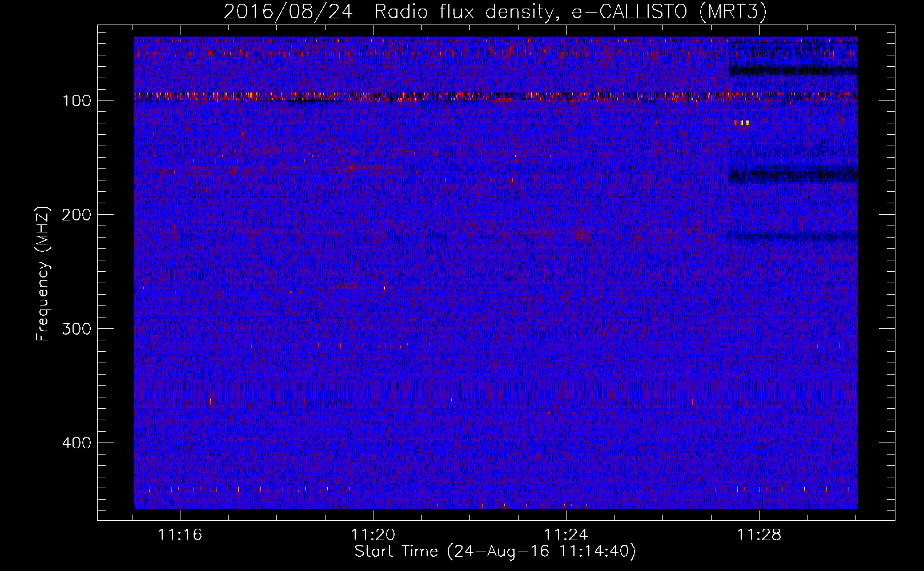Screen dimensions: 924x571
Task: Click the 'Start Time (24-Aug-16 11:14:40)' axis label
Action: pos(495,552)
